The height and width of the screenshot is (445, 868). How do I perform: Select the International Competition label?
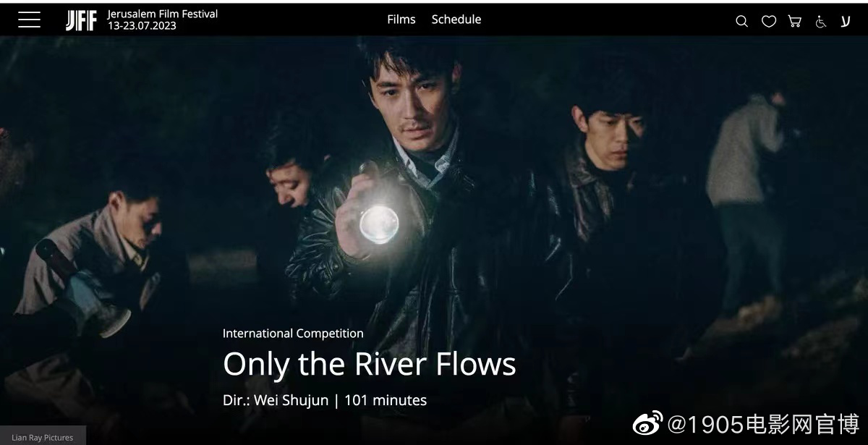[x=293, y=334]
